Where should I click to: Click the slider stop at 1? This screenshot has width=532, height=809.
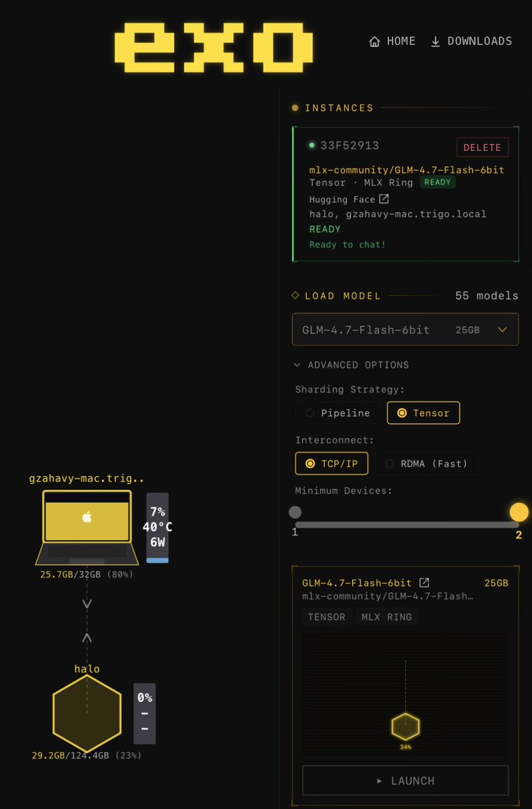[x=295, y=512]
